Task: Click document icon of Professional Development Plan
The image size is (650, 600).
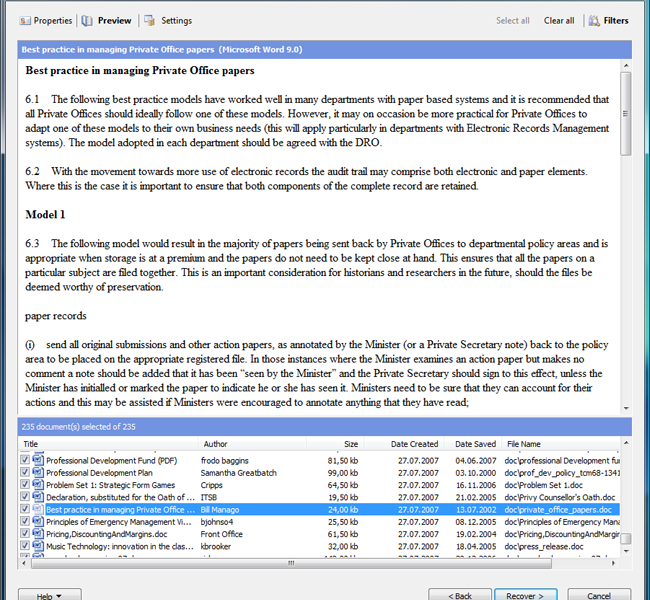Action: [x=38, y=472]
